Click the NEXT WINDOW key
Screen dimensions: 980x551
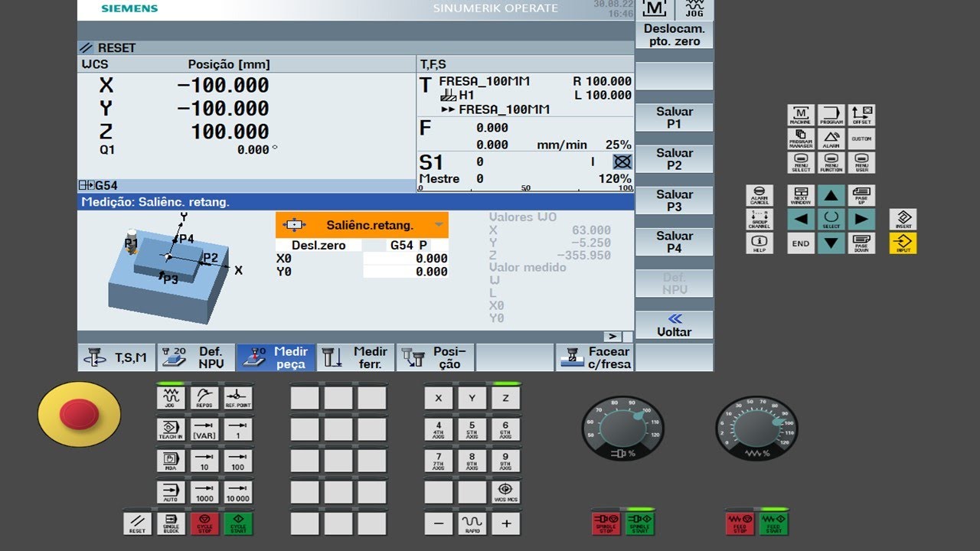[801, 196]
